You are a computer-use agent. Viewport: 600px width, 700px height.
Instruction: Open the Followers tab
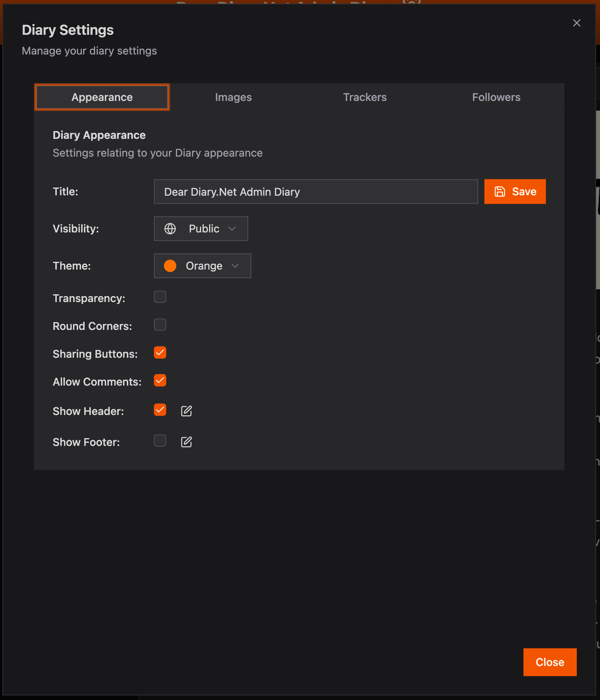(x=496, y=97)
